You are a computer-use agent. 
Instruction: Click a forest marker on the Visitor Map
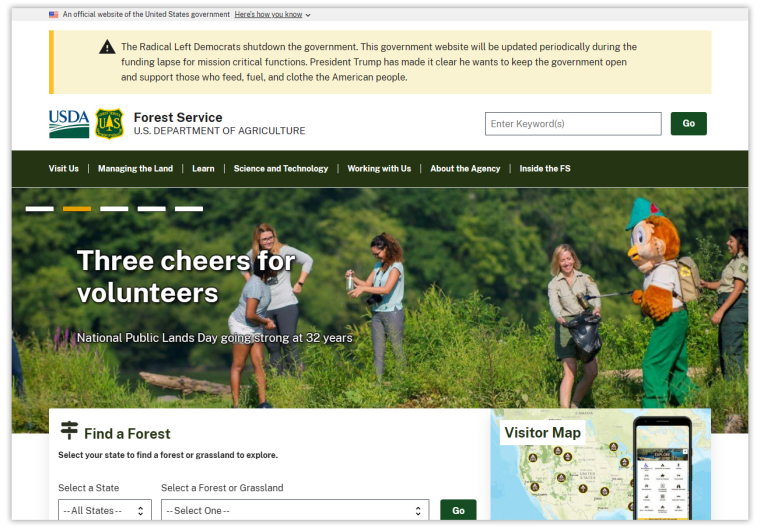tap(533, 457)
